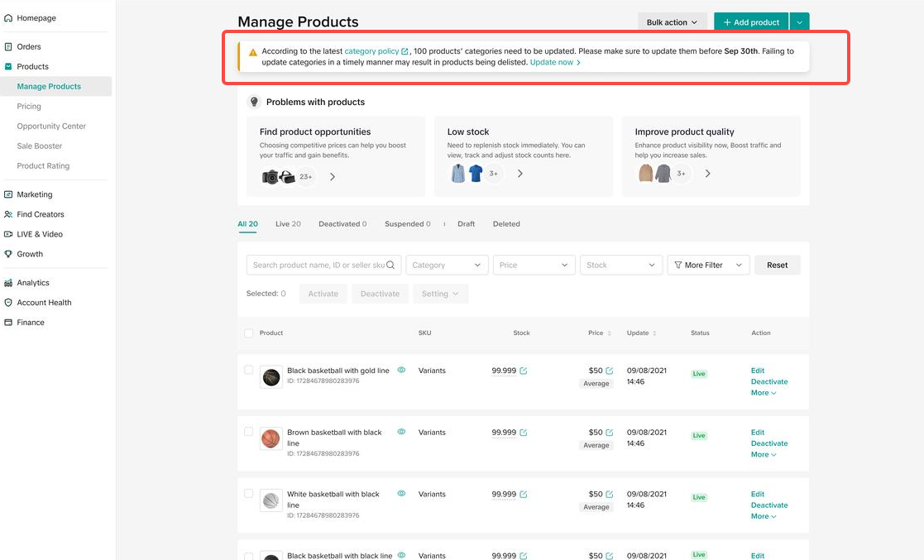Click the edit stock icon for Black basketball

tap(524, 371)
